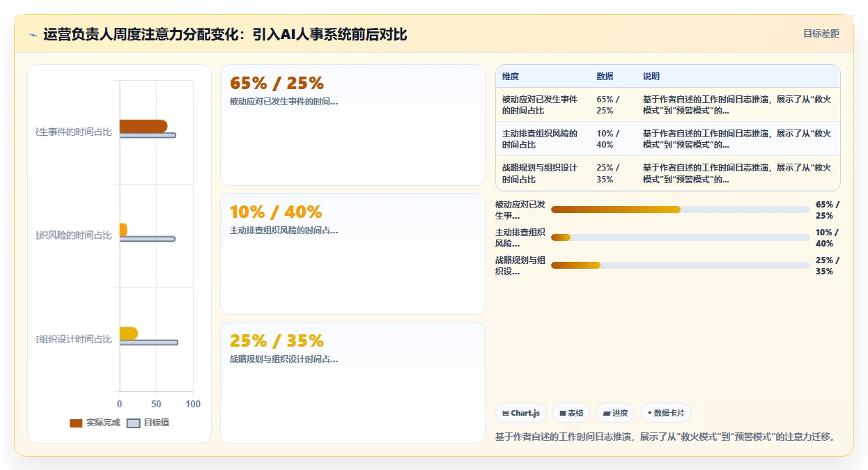Select table cell 被动应对已发生事件的时间占比

[x=541, y=105]
